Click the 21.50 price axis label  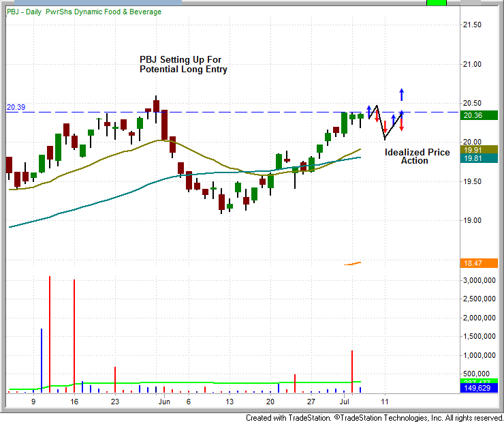pyautogui.click(x=472, y=25)
